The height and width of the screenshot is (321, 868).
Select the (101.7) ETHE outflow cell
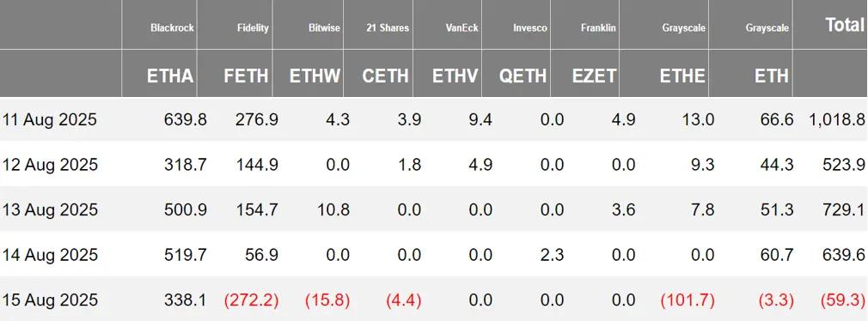coord(687,300)
